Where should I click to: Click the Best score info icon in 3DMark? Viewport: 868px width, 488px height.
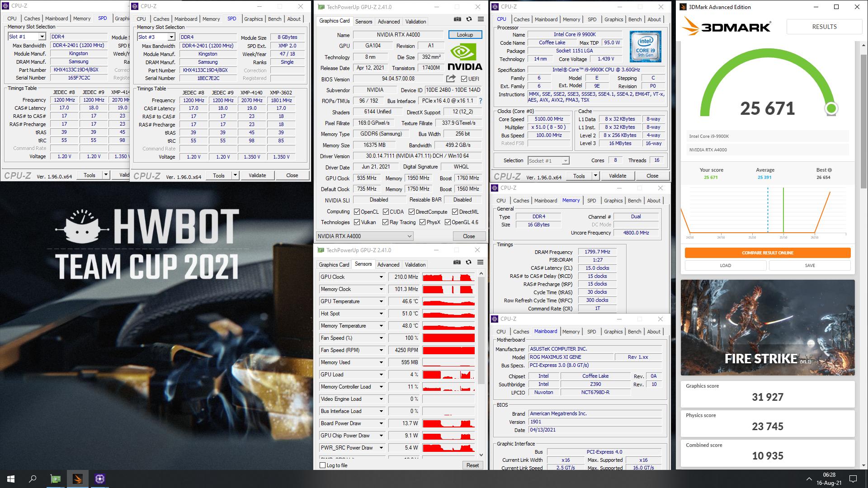(x=830, y=170)
